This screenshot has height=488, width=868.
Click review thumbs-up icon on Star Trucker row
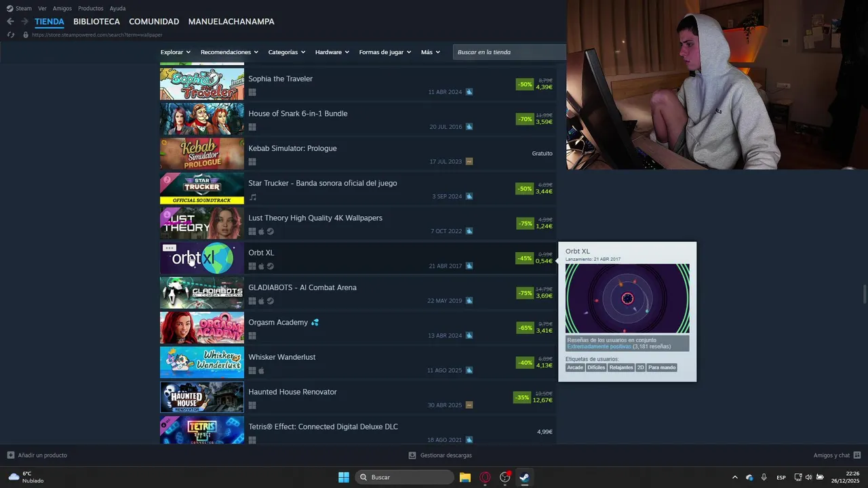click(x=469, y=197)
